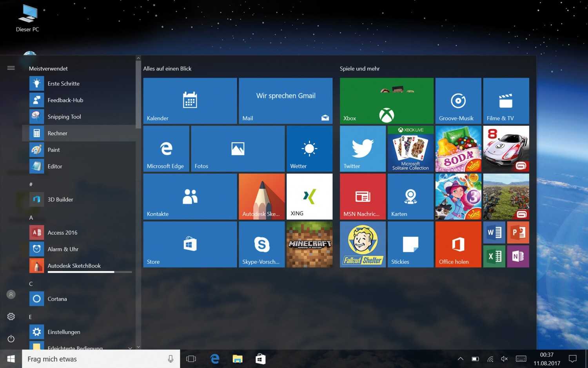Open Alarm & Uhr app

(x=79, y=249)
